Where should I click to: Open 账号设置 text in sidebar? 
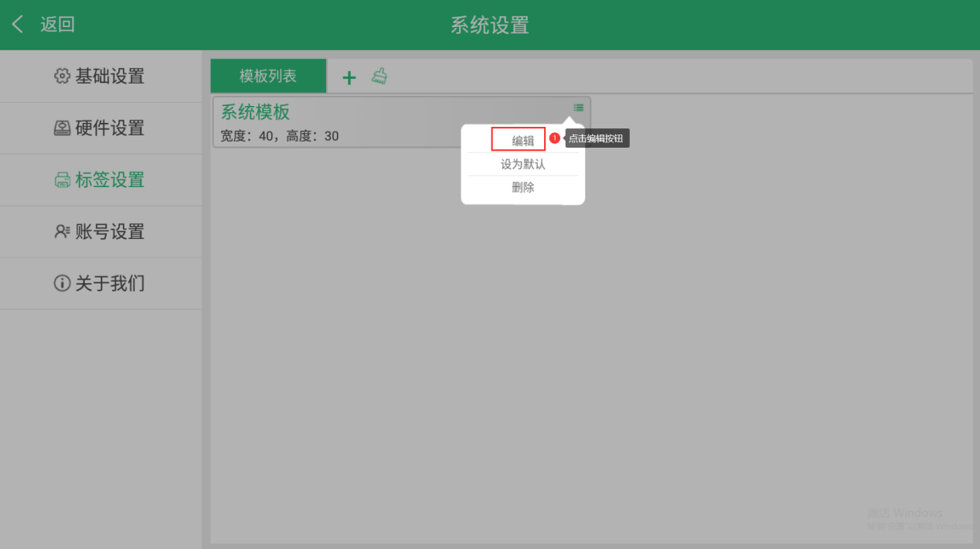pos(110,232)
